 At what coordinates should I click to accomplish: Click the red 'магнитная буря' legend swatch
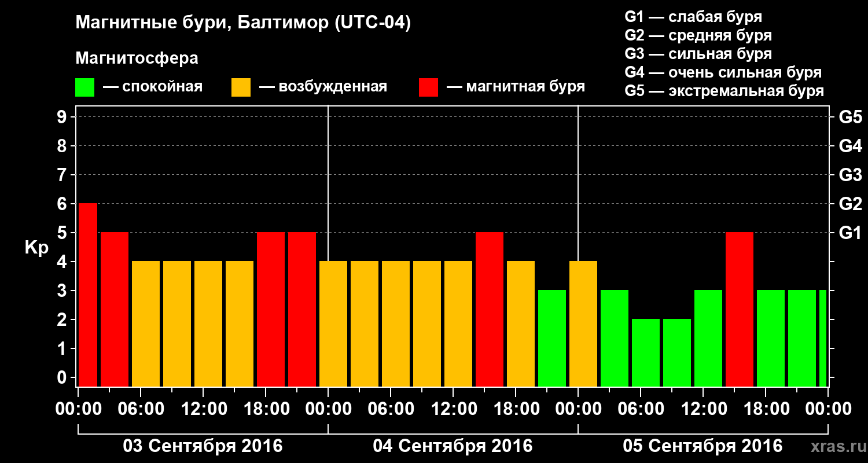click(x=428, y=87)
